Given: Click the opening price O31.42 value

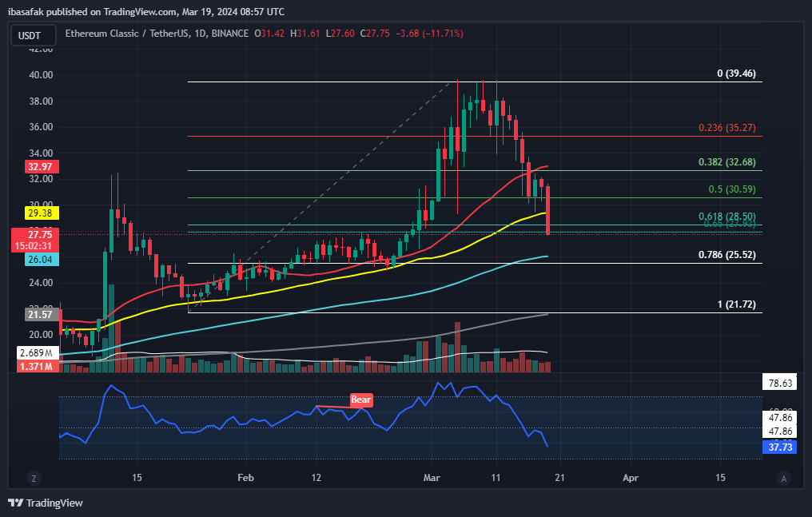Looking at the screenshot, I should coord(269,34).
